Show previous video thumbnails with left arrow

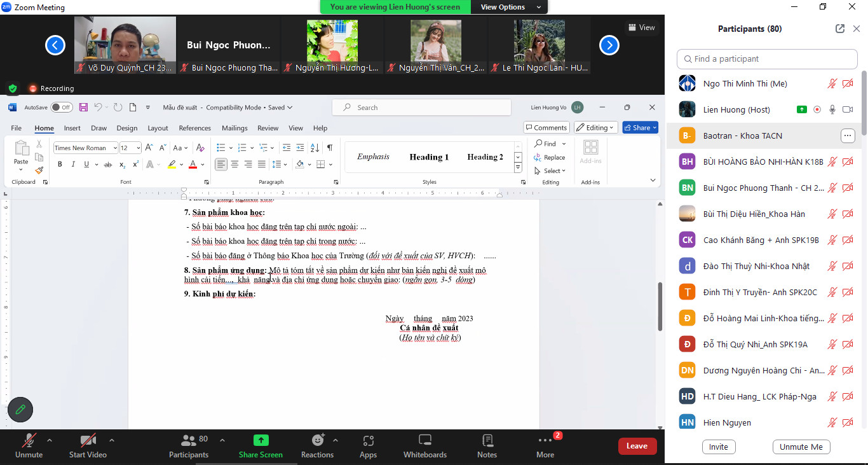tap(55, 45)
